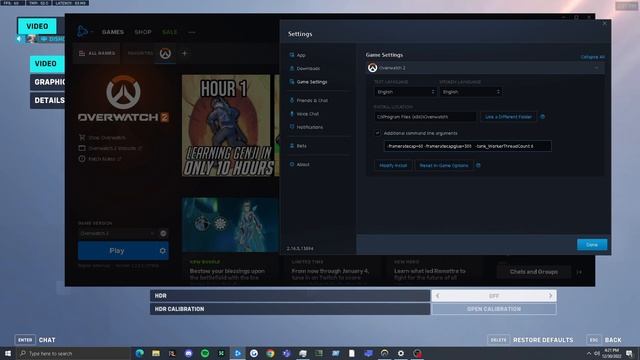This screenshot has width=640, height=360.
Task: Click the globe region icon beside game version
Action: point(163,233)
